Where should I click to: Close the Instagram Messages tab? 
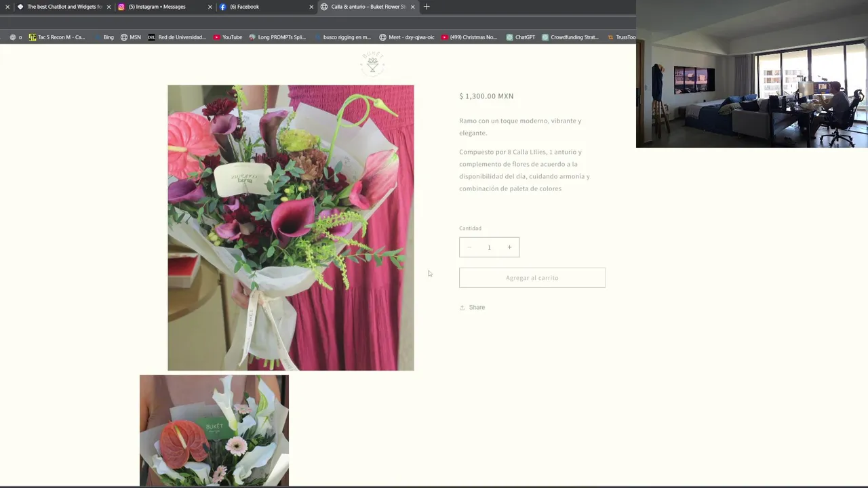(210, 7)
